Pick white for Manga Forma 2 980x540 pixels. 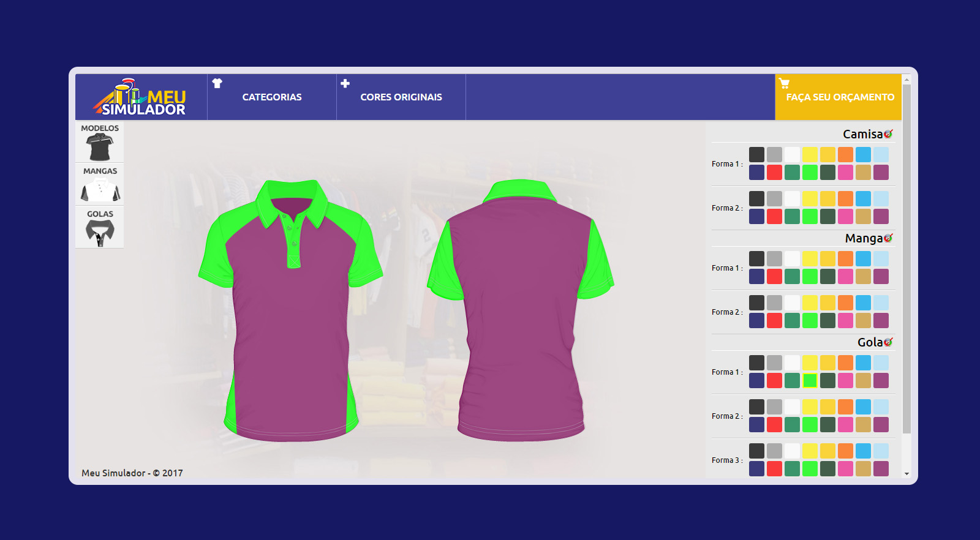tap(792, 303)
